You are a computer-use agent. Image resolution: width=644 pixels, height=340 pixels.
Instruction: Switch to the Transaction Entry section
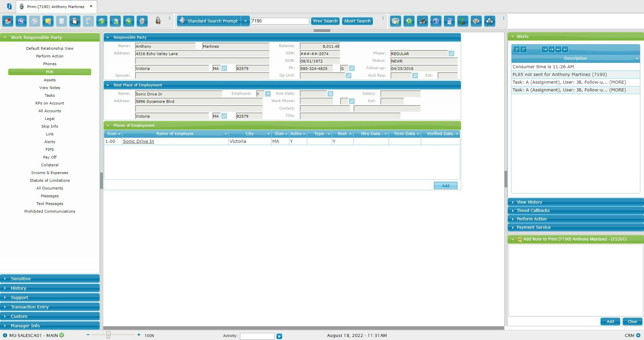coord(50,307)
